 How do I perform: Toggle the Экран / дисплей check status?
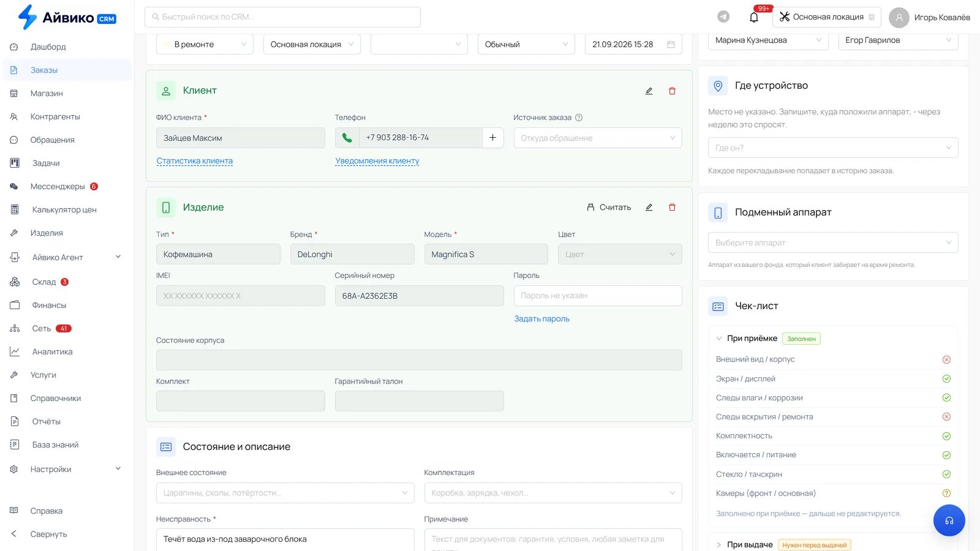(x=946, y=379)
